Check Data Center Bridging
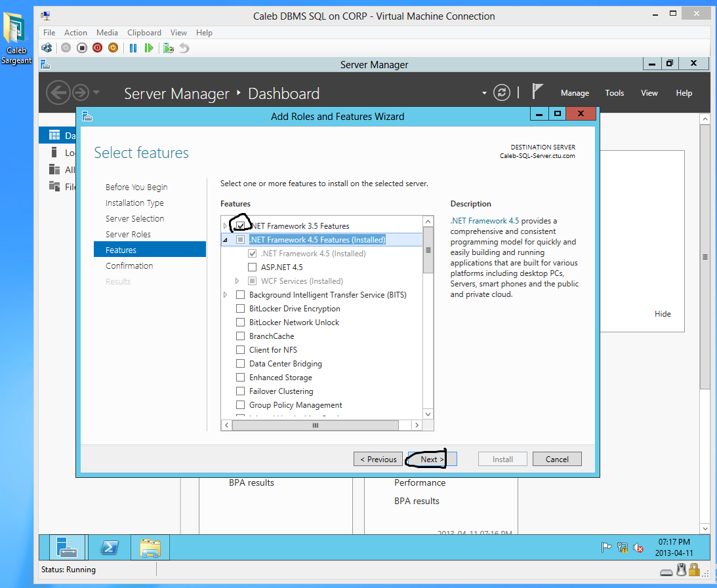Viewport: 717px width, 588px height. click(x=241, y=364)
